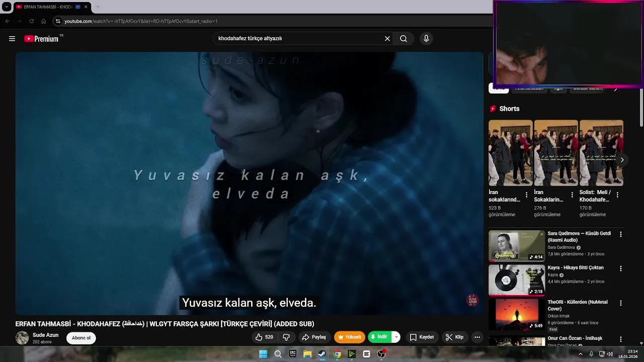The width and height of the screenshot is (644, 362).
Task: Open menu for Sara Qədimova video
Action: coord(621,234)
